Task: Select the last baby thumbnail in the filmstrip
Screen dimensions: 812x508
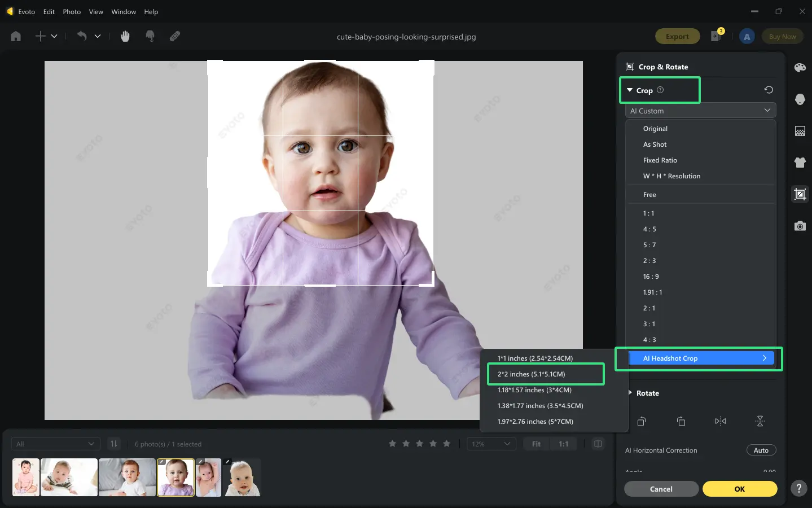Action: (242, 477)
